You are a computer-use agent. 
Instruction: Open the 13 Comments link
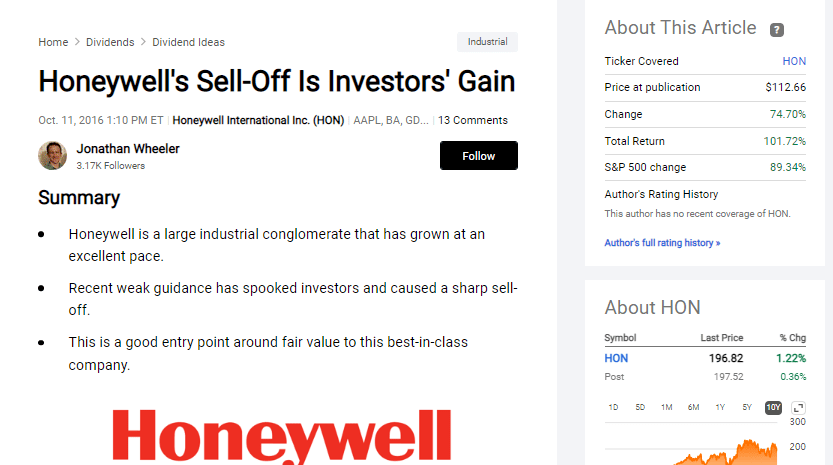tap(473, 121)
